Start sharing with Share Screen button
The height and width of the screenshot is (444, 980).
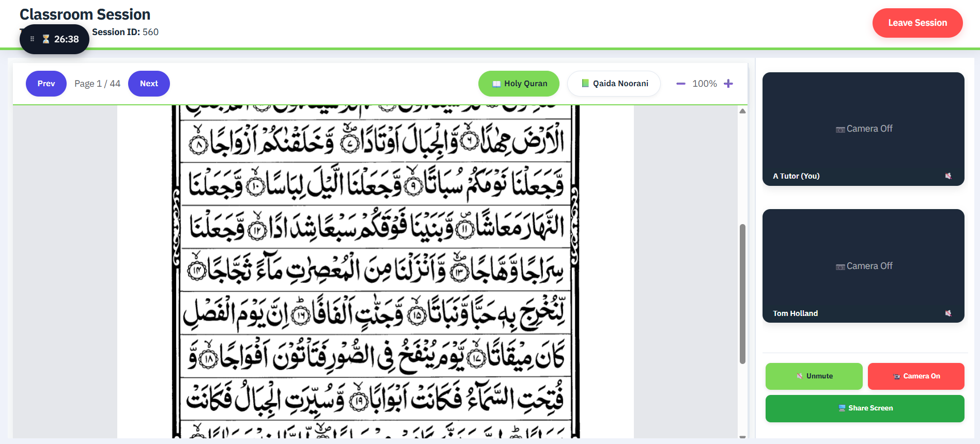[x=864, y=408]
